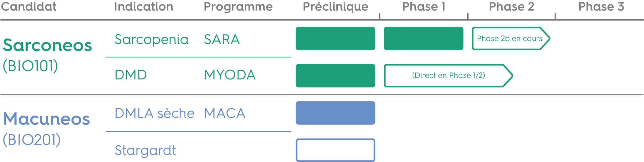Click the Phase 2b en cours arrow
Screen dimensions: 644x162
click(x=511, y=38)
